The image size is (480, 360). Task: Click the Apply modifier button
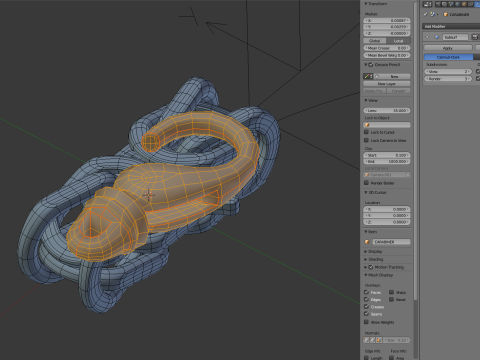coord(448,48)
